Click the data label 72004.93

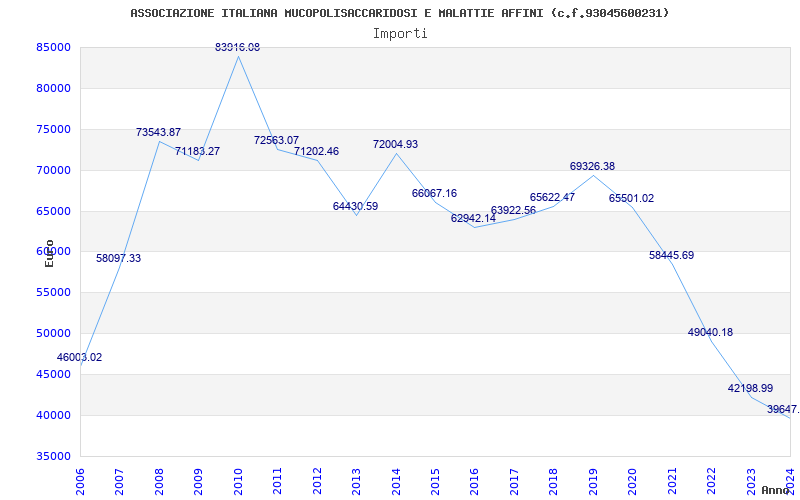pyautogui.click(x=395, y=144)
